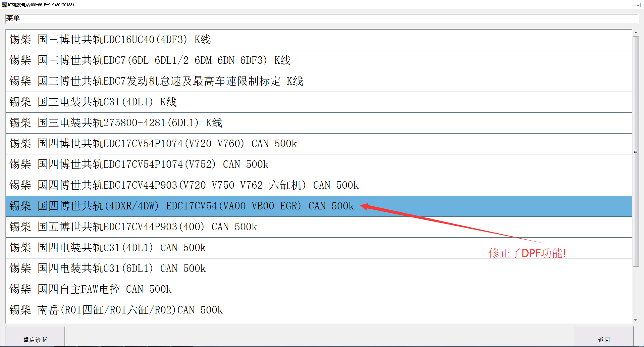Image resolution: width=644 pixels, height=347 pixels.
Task: Select 锡柴 国三博世共轨EDC16UC40(4DF3) K线
Action: [x=319, y=40]
